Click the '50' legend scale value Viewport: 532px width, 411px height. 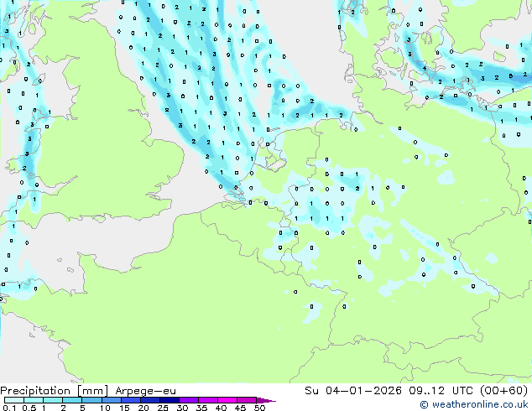coord(260,408)
